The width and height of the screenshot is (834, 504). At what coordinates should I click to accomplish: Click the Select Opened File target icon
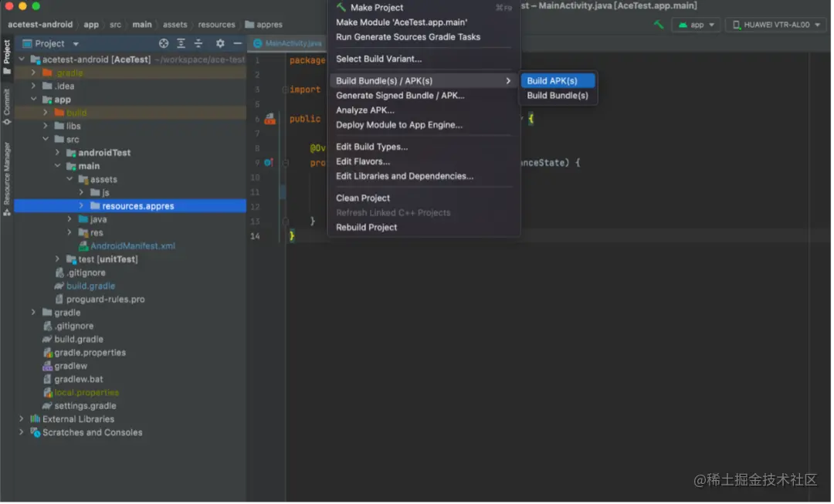(164, 43)
